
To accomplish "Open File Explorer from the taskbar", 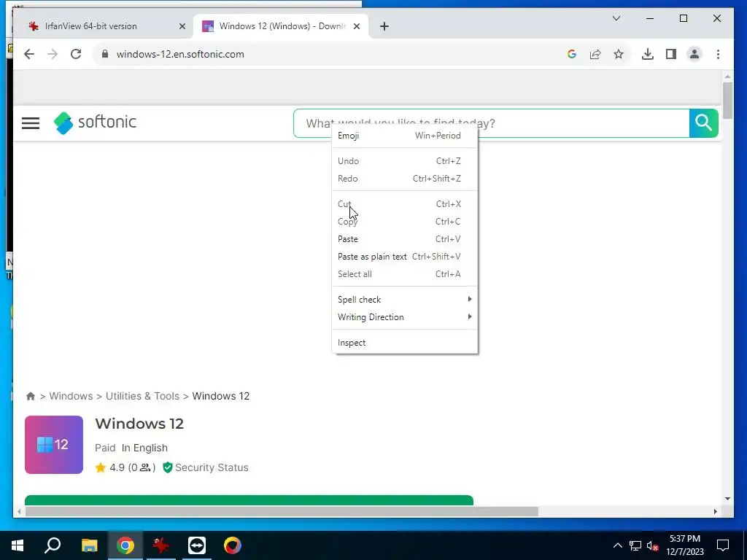I will (x=89, y=545).
